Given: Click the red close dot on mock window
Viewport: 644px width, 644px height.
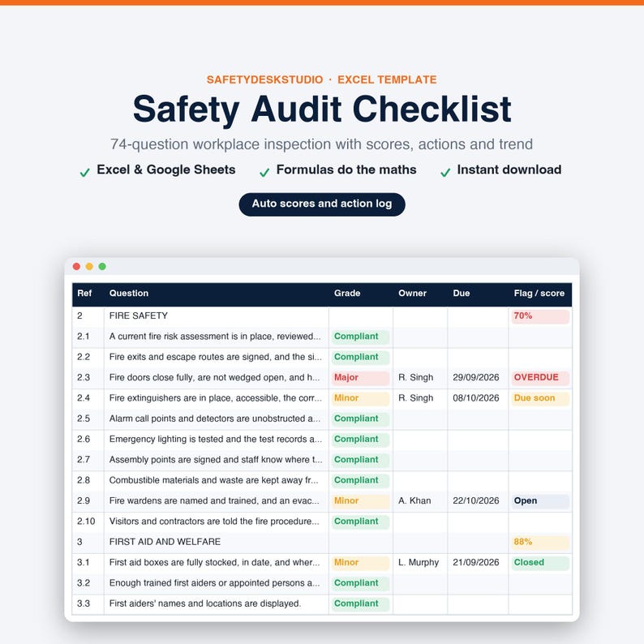Looking at the screenshot, I should point(76,267).
